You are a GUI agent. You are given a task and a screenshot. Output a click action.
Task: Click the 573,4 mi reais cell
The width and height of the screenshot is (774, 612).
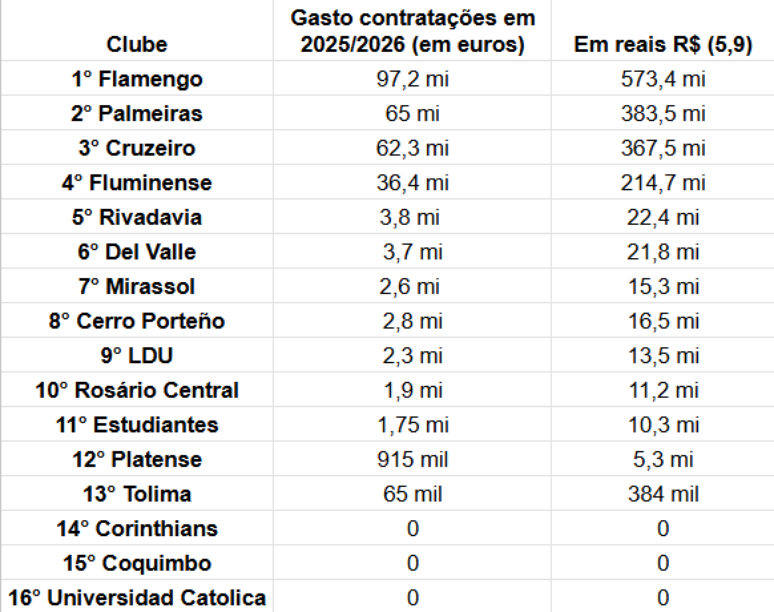(662, 78)
